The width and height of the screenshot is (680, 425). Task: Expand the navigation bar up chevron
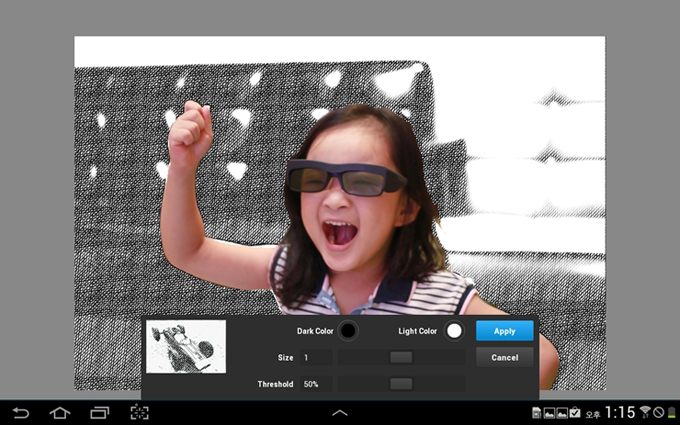click(339, 412)
